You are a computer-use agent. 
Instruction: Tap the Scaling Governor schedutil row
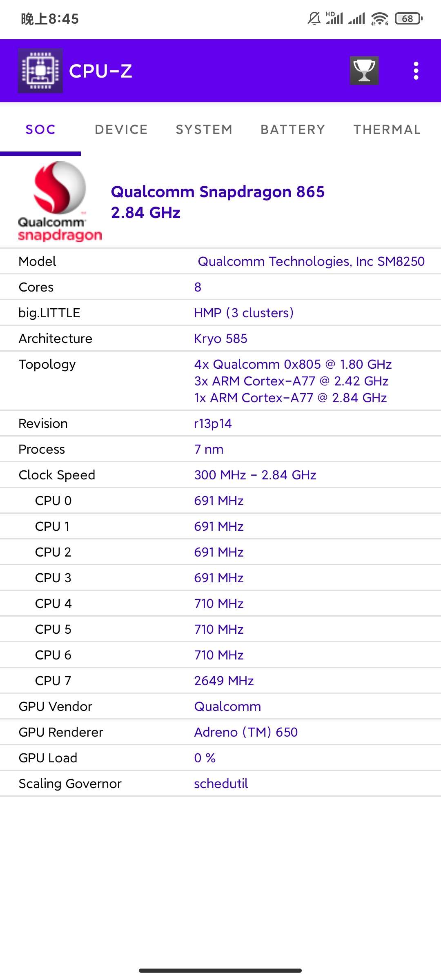click(x=220, y=784)
